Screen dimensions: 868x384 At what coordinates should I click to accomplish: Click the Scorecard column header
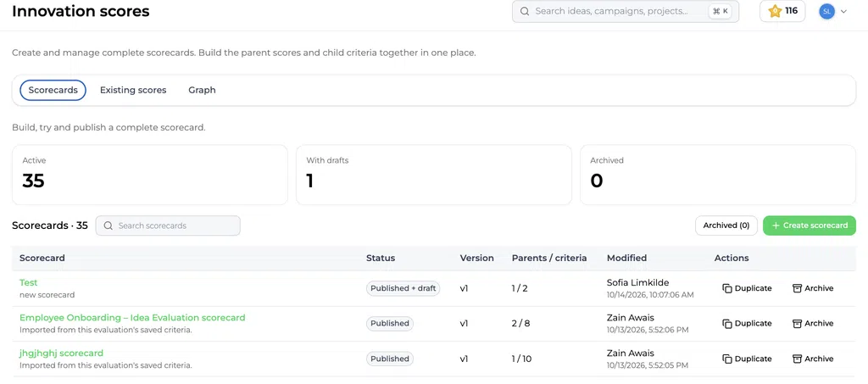coord(42,259)
